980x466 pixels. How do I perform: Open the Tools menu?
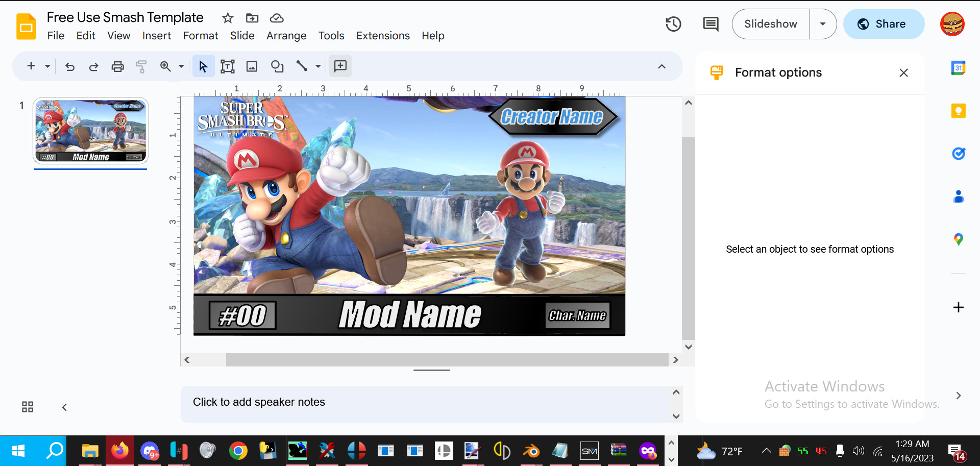[331, 36]
